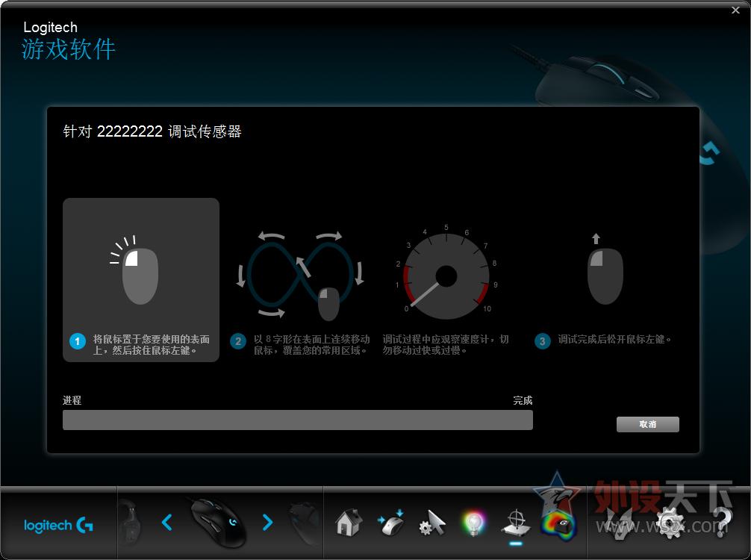Viewport: 751px width, 560px height.
Task: Click the dimmed device left of the carousel
Action: tap(129, 521)
